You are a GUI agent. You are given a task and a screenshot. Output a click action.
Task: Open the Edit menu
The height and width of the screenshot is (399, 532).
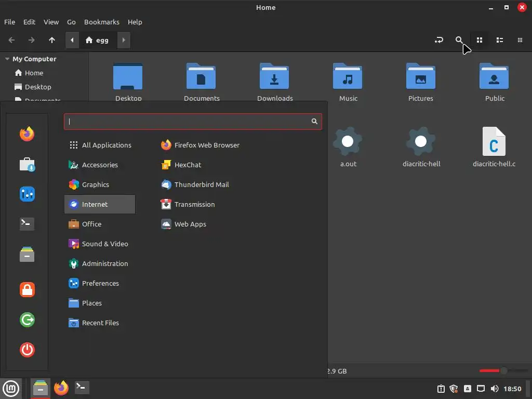pos(29,22)
